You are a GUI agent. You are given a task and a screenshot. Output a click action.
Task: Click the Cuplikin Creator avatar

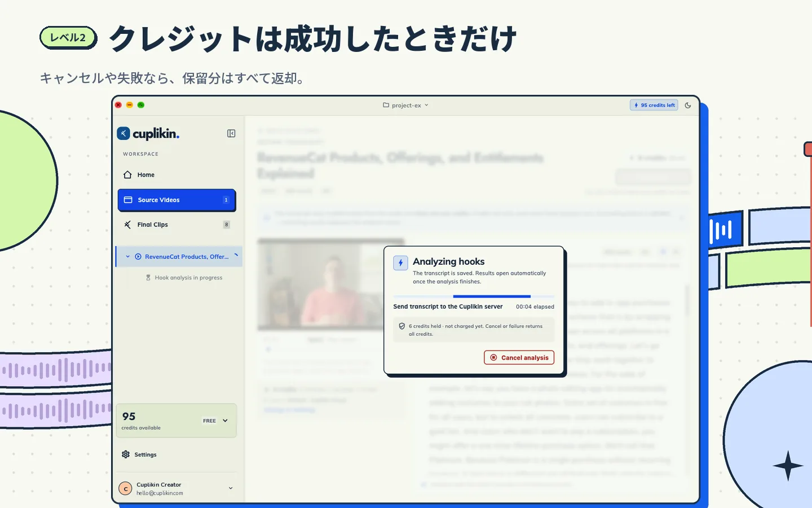[x=125, y=488]
